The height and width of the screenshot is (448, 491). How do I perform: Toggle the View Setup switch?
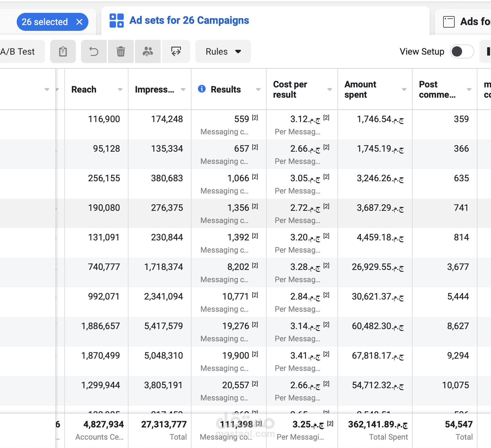(462, 51)
